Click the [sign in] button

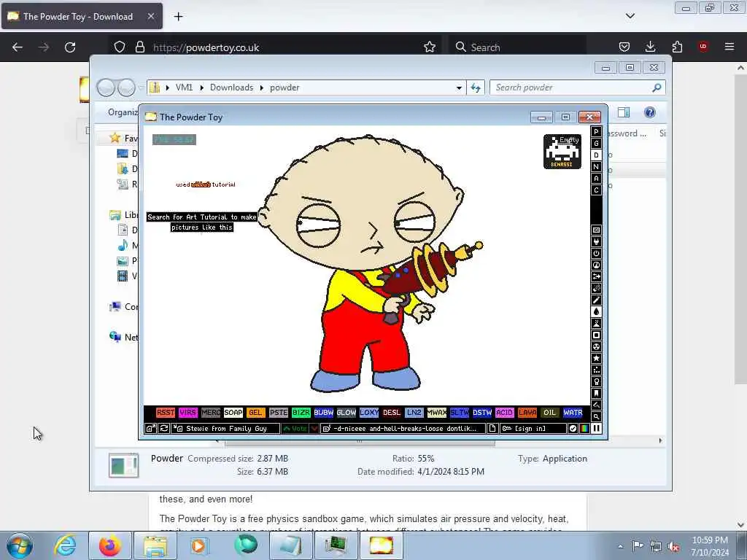533,429
